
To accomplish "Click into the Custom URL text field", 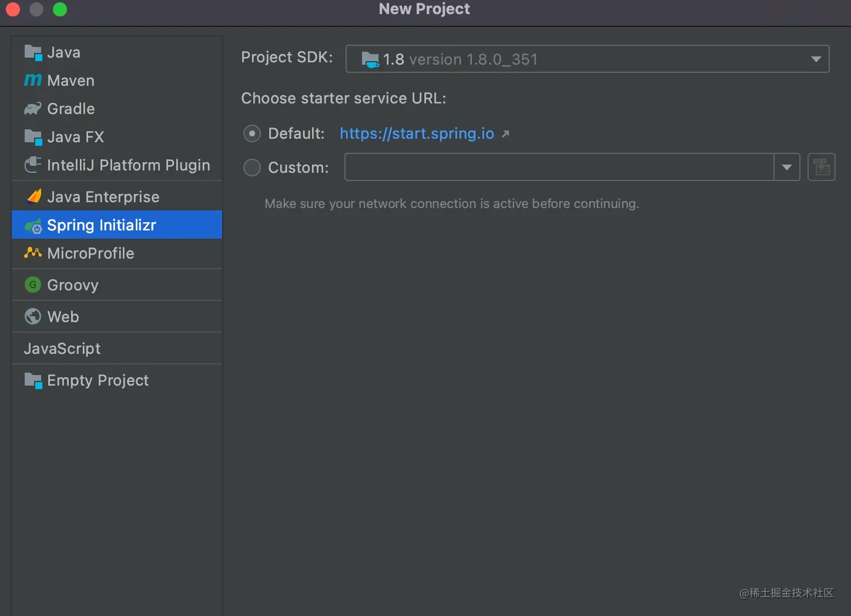I will (558, 168).
